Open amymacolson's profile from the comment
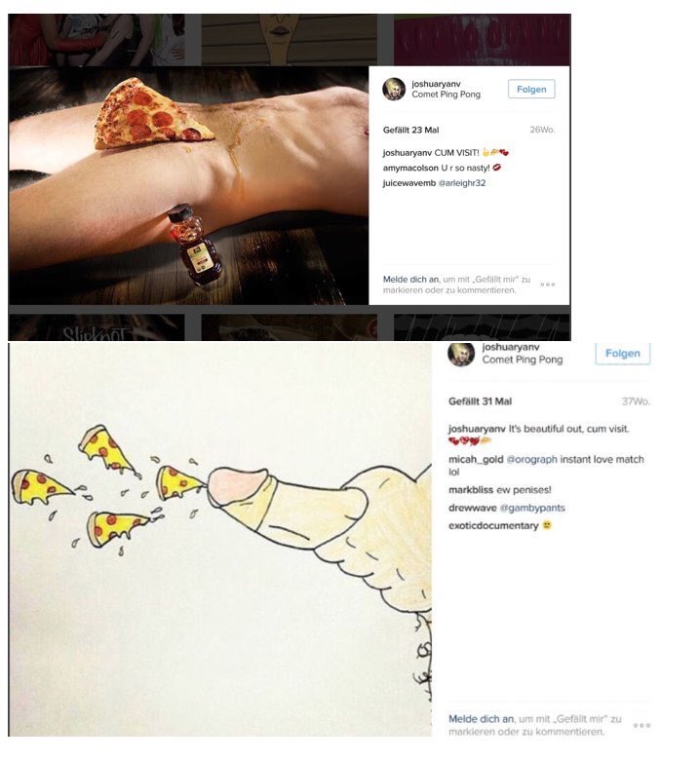700x762 pixels. pos(410,168)
